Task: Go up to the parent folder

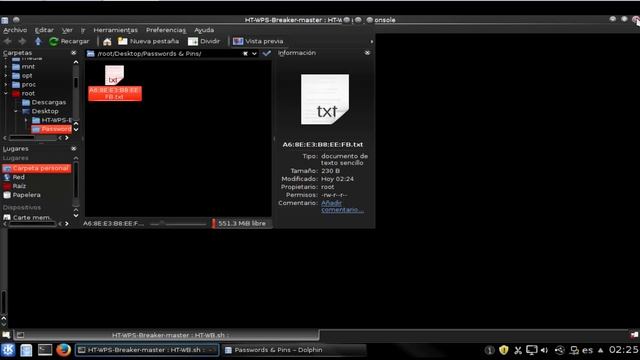Action: point(38,41)
